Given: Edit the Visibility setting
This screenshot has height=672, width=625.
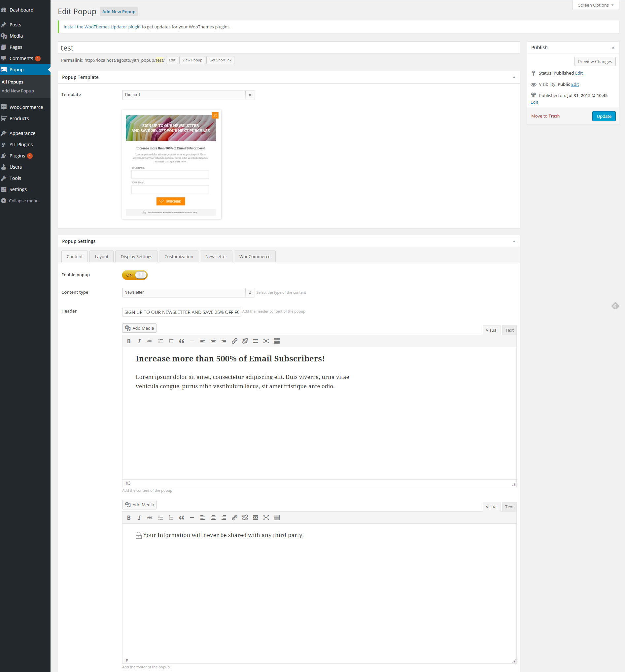Looking at the screenshot, I should coord(575,84).
